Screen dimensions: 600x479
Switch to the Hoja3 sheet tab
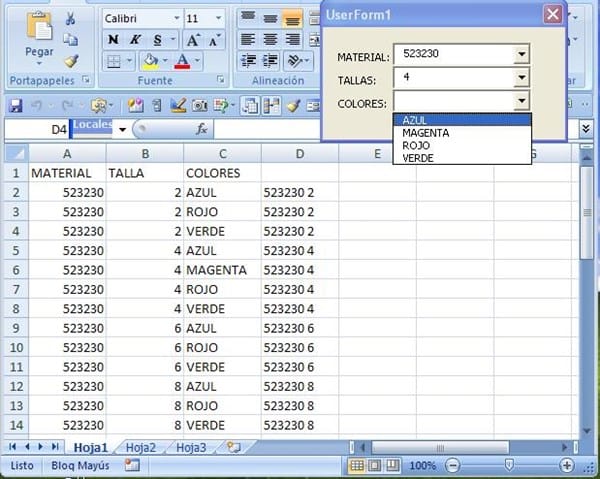pyautogui.click(x=191, y=447)
